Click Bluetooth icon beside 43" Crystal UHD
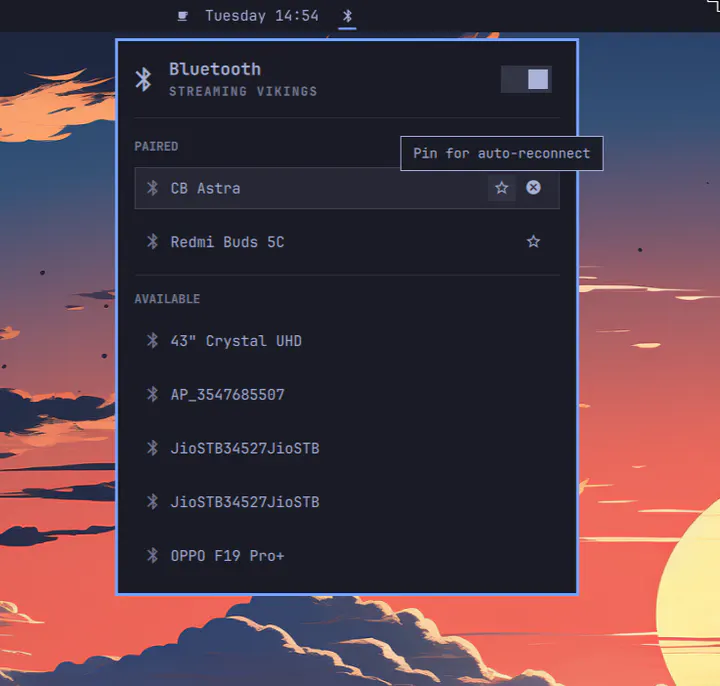This screenshot has height=686, width=720. pyautogui.click(x=152, y=341)
